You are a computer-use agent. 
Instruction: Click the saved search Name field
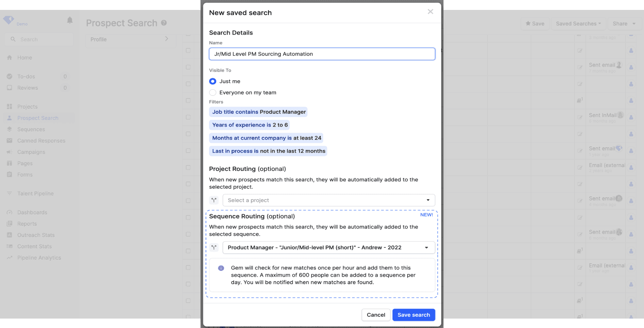pos(322,54)
